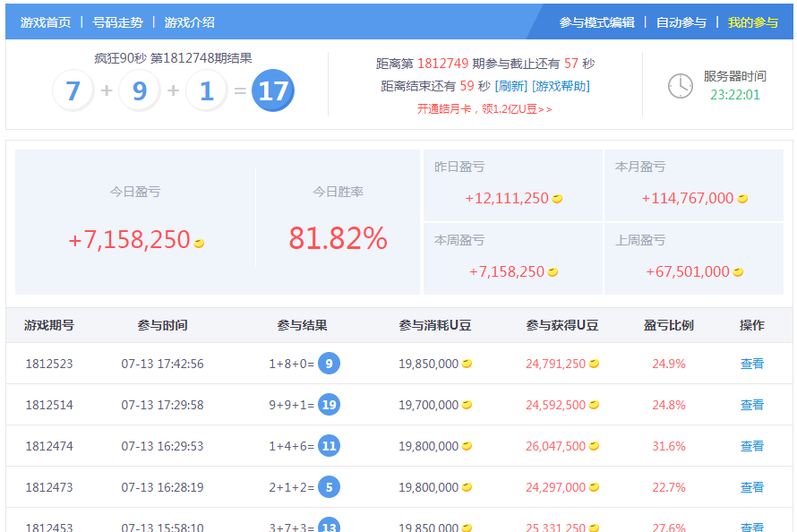Click the blue result ball showing 17
The width and height of the screenshot is (797, 532).
click(x=273, y=90)
